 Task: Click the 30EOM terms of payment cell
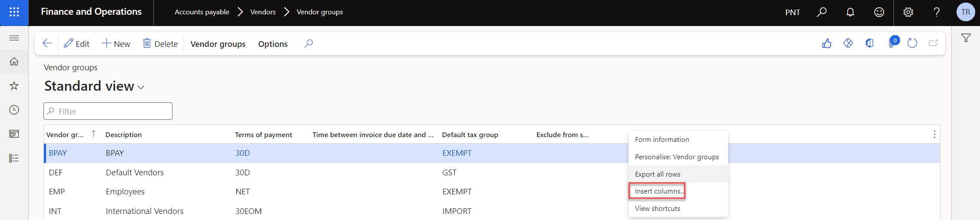(x=248, y=211)
